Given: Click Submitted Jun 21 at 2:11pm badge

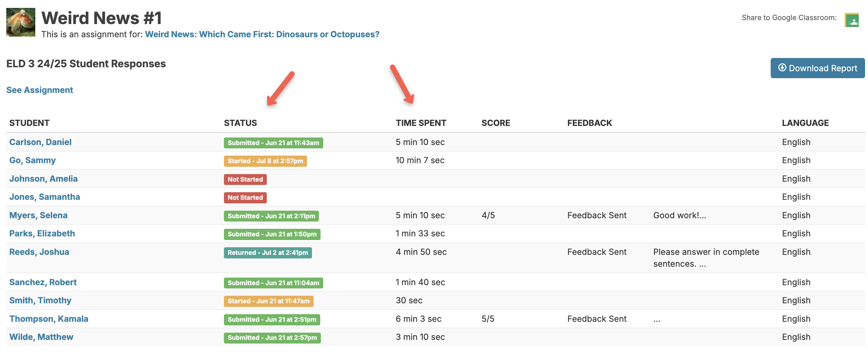Looking at the screenshot, I should (271, 216).
